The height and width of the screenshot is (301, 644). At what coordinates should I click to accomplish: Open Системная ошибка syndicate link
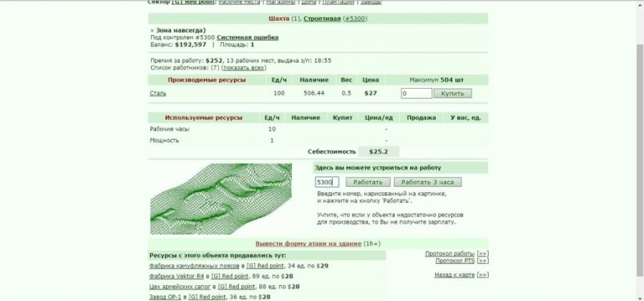pyautogui.click(x=248, y=37)
